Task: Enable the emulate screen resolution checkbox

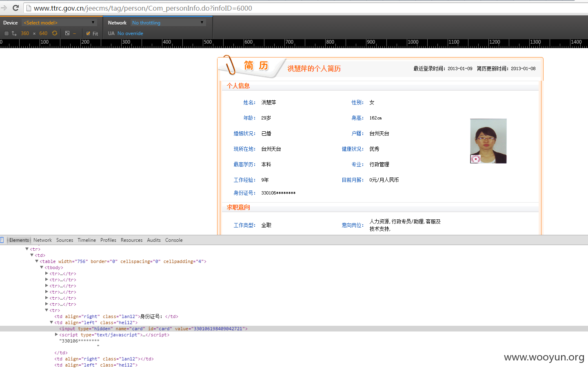Action: [x=6, y=33]
